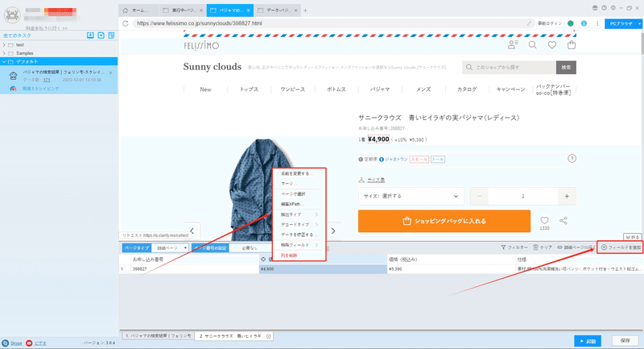Viewport: 644px width, 349px height.
Task: Add product to favorites with heart 1330
Action: coord(544,221)
